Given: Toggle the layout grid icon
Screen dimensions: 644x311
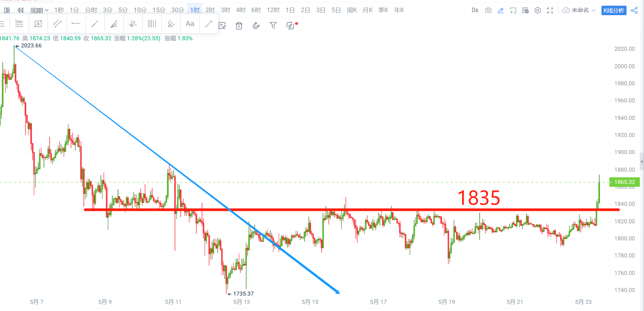Looking at the screenshot, I should pos(7,10).
